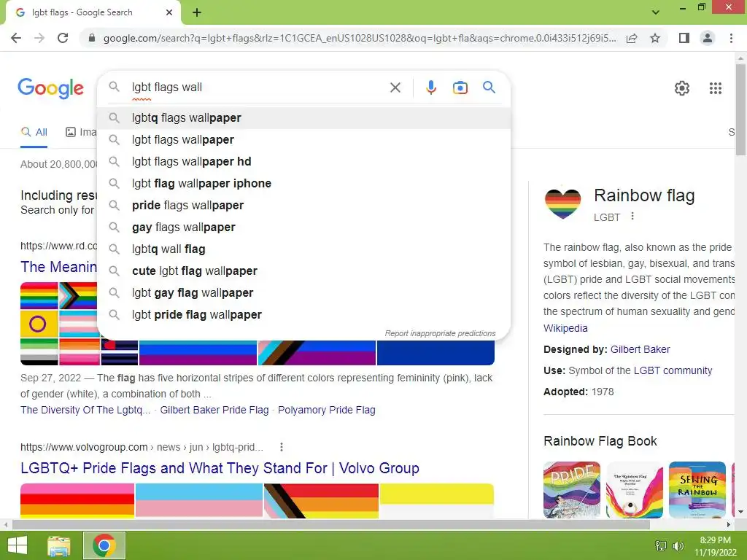Open the Windows Start button
The width and height of the screenshot is (747, 560).
18,545
